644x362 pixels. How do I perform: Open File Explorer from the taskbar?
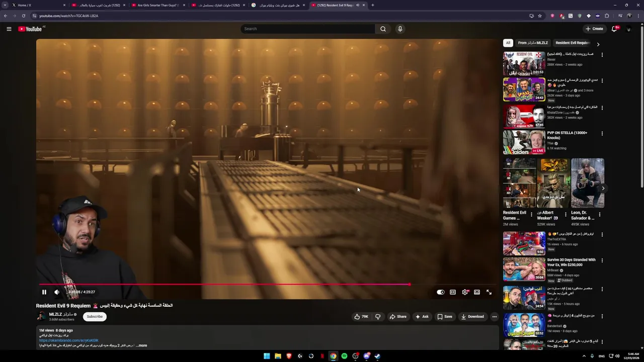[278, 356]
